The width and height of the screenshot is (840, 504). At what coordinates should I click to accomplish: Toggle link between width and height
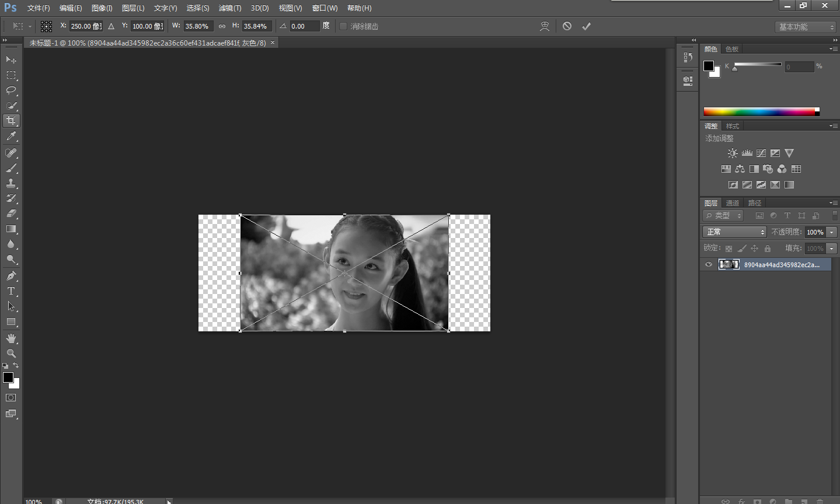tap(222, 26)
